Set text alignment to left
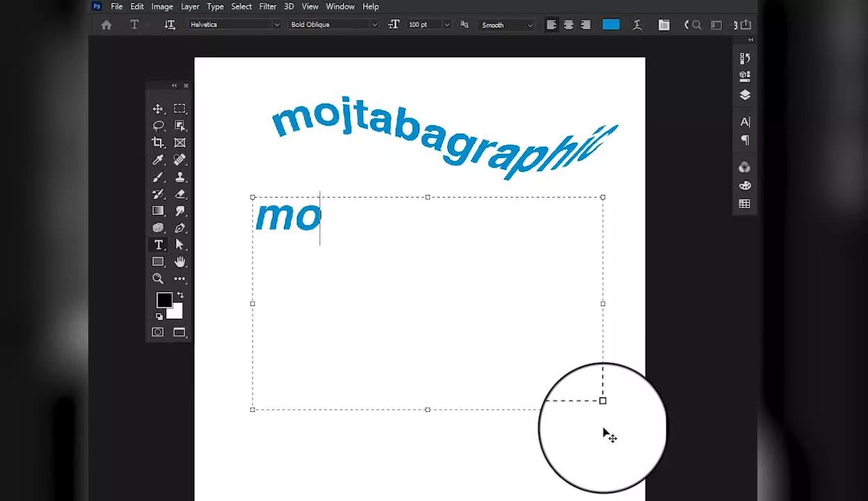Screen dimensions: 868x501 [552, 25]
